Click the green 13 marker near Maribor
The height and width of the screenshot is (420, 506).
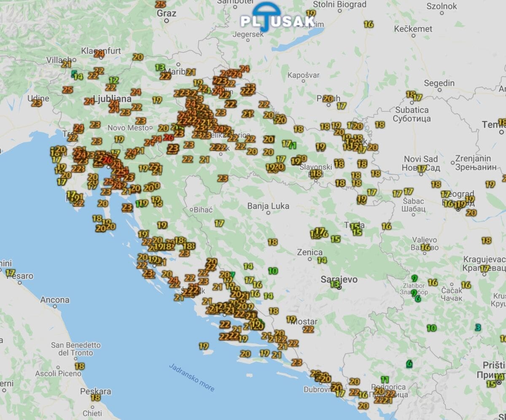point(160,67)
